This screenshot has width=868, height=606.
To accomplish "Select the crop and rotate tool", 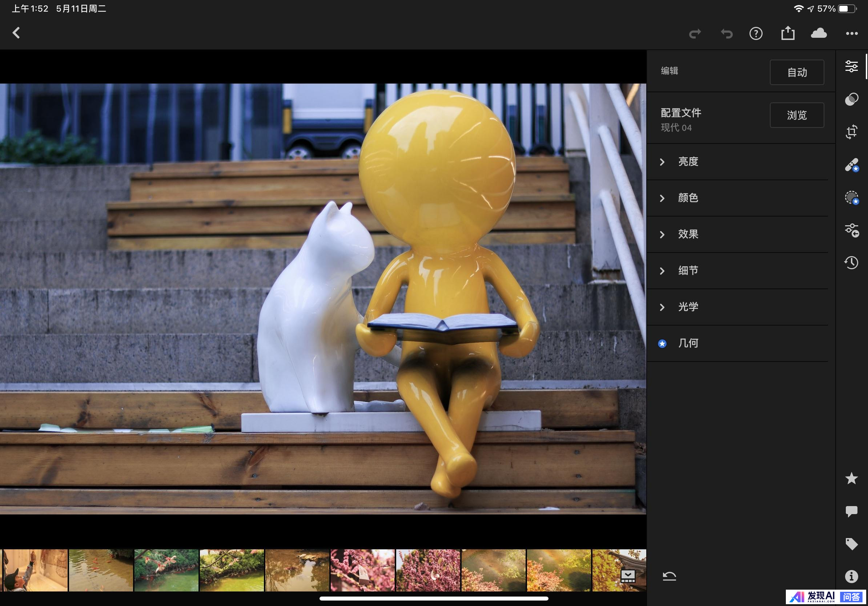I will click(851, 132).
